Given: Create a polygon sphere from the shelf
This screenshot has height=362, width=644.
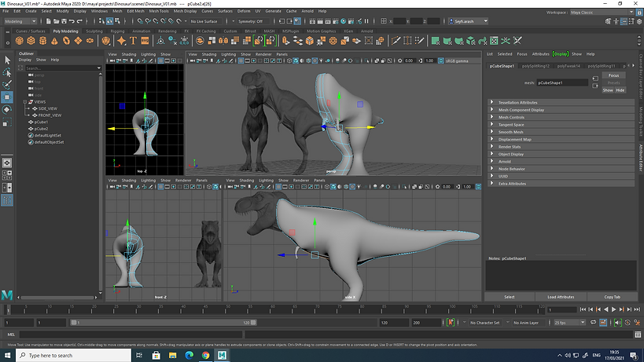Looking at the screenshot, I should [20, 41].
